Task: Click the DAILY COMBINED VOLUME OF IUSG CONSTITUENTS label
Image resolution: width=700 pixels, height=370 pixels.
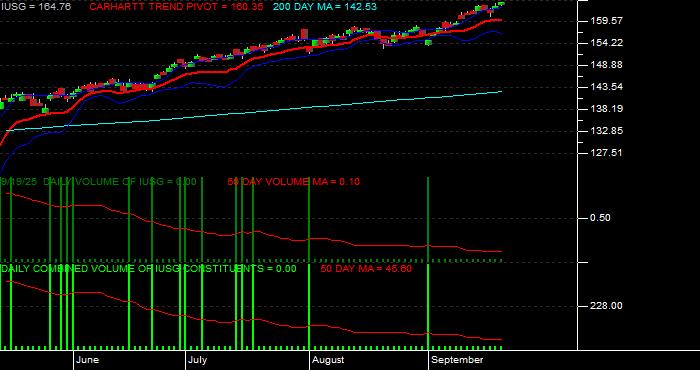Action: point(148,269)
